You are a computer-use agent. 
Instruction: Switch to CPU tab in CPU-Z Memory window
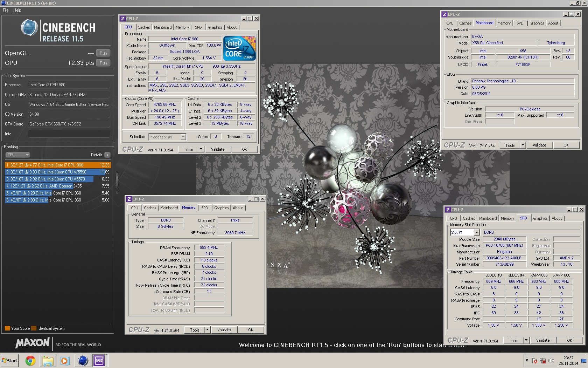click(x=134, y=208)
